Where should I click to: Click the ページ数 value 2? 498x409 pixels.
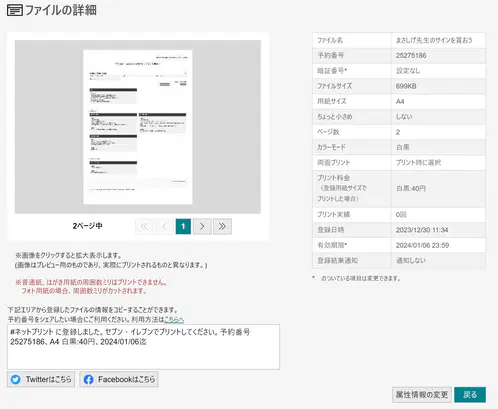398,132
